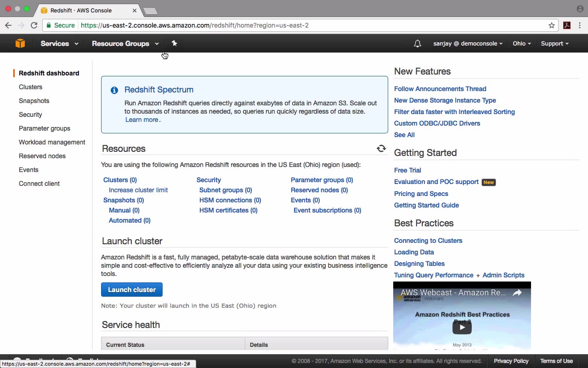This screenshot has height=368, width=588.
Task: Open the Clusters (0) resource link
Action: tap(120, 180)
